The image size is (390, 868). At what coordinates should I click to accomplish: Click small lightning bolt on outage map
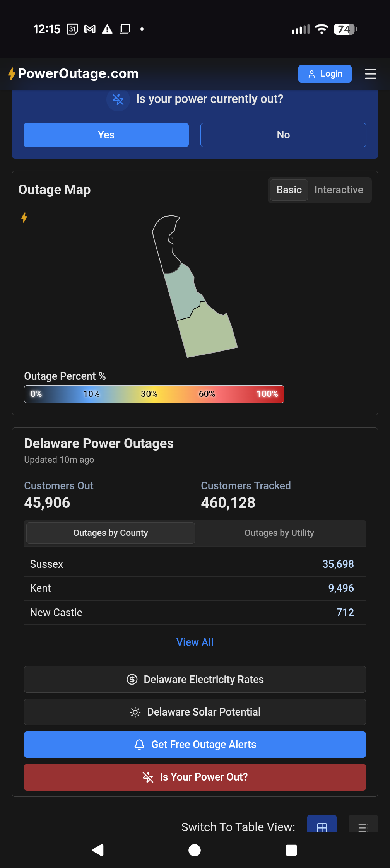point(24,218)
